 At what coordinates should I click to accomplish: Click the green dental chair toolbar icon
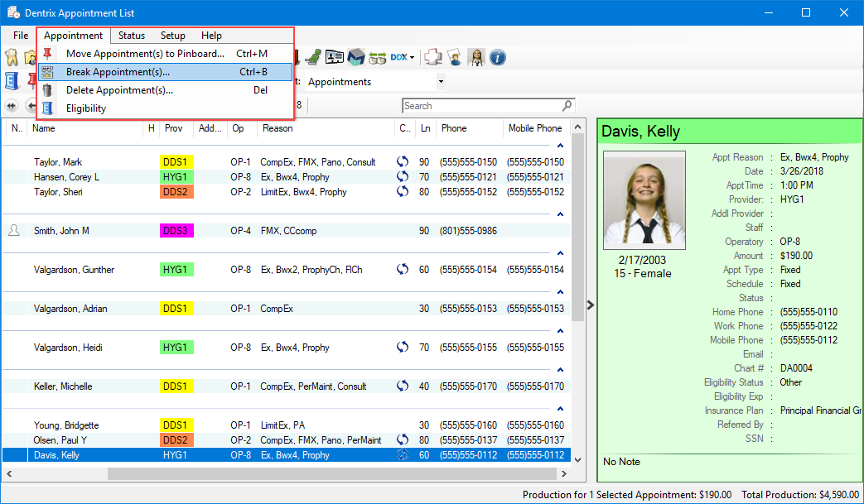coord(313,57)
